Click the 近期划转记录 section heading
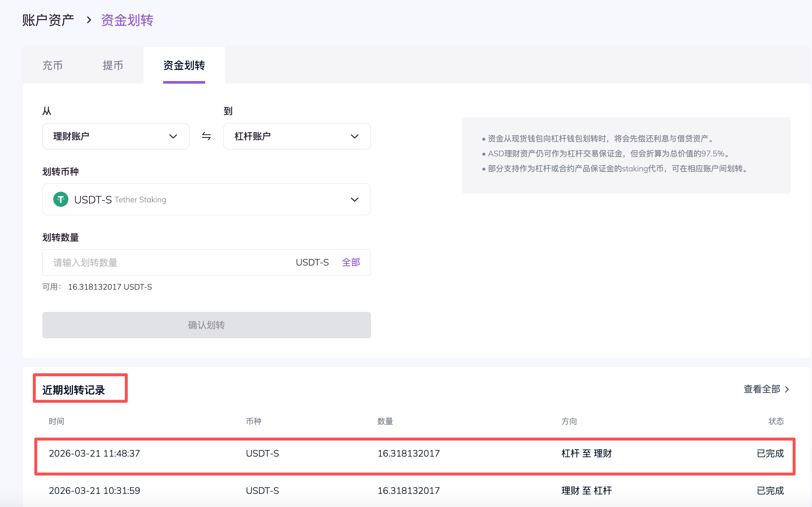The width and height of the screenshot is (812, 507). coord(74,390)
